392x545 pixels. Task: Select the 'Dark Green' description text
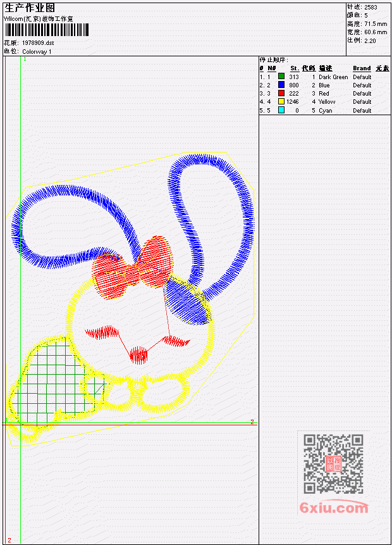point(333,77)
